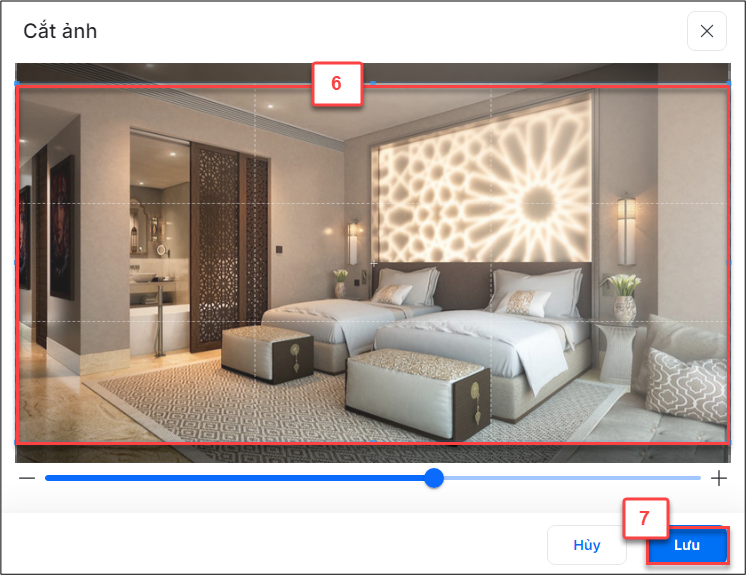Click the top-center crop handle
This screenshot has height=575, width=746.
point(373,83)
